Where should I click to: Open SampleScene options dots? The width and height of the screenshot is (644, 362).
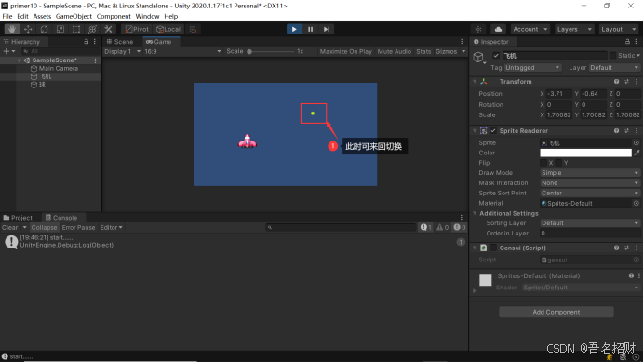[95, 60]
